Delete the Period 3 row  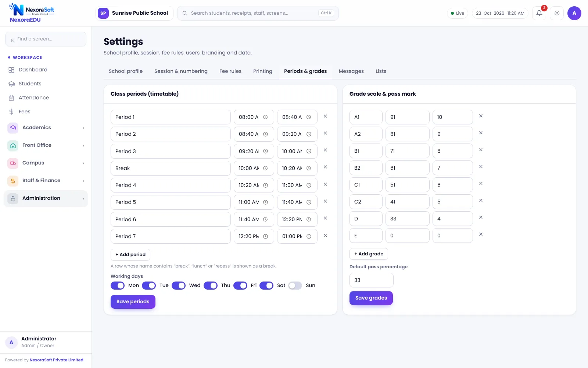click(325, 150)
